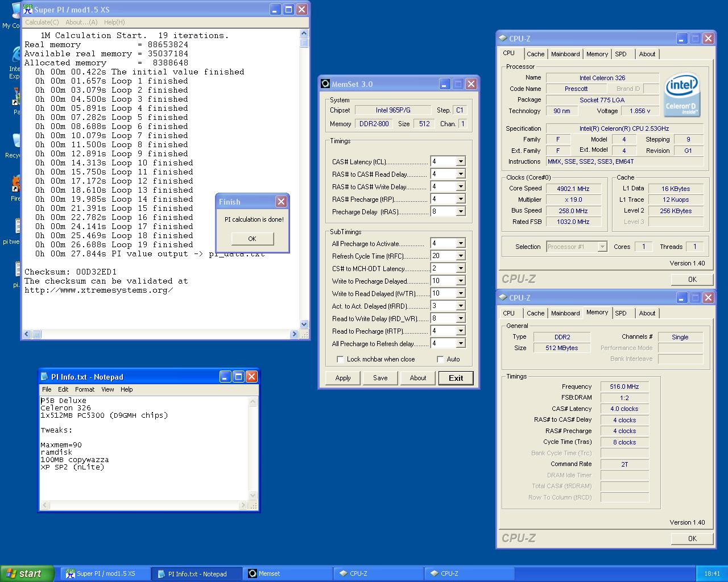728x582 pixels.
Task: Open About...(A) menu in Super PI
Action: pos(81,22)
